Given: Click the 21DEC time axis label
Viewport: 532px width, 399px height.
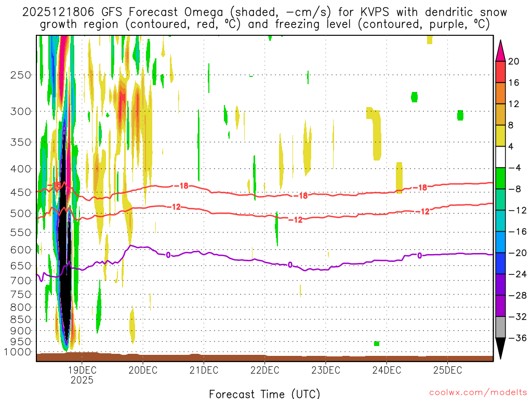Looking at the screenshot, I should pos(204,370).
